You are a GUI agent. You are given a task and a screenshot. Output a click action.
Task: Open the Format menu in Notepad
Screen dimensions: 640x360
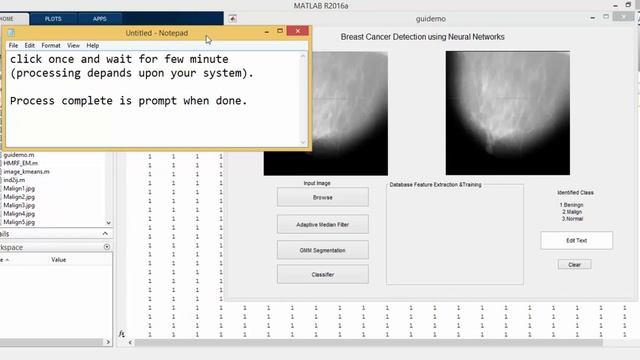(51, 45)
